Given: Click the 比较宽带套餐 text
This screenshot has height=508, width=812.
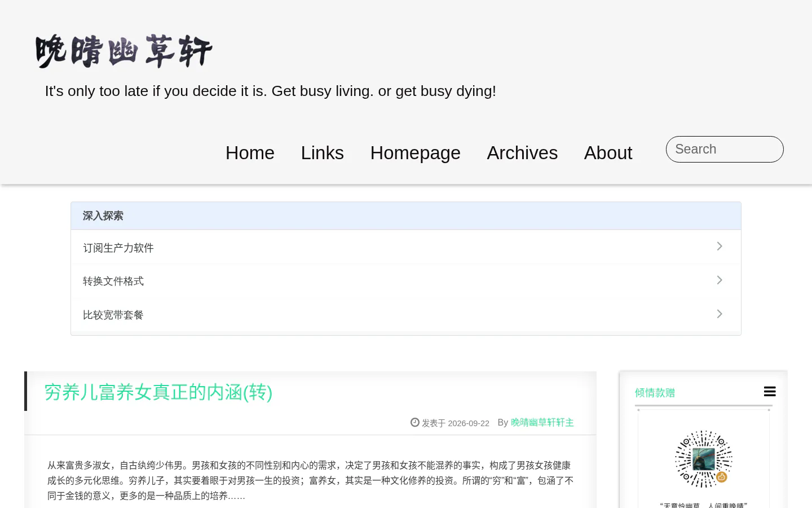Looking at the screenshot, I should 113,315.
